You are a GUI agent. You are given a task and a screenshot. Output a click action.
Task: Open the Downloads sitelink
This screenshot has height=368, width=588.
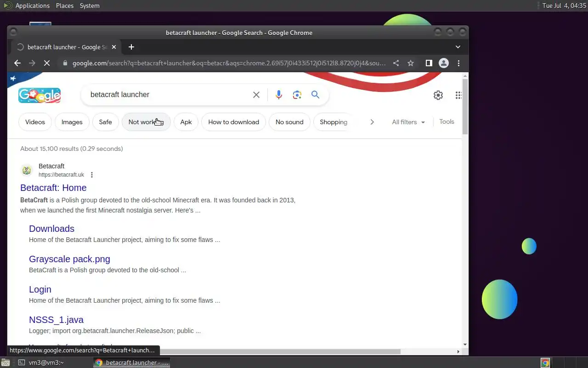(x=51, y=229)
